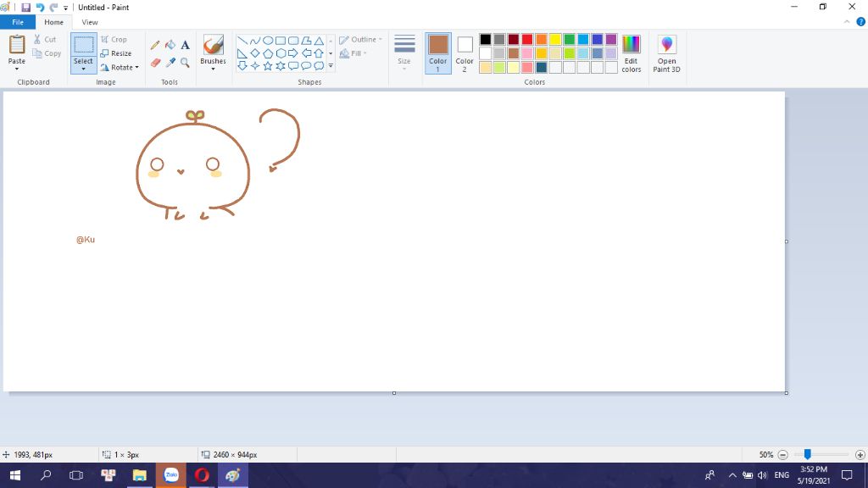Choose the Curve shape

click(x=255, y=41)
